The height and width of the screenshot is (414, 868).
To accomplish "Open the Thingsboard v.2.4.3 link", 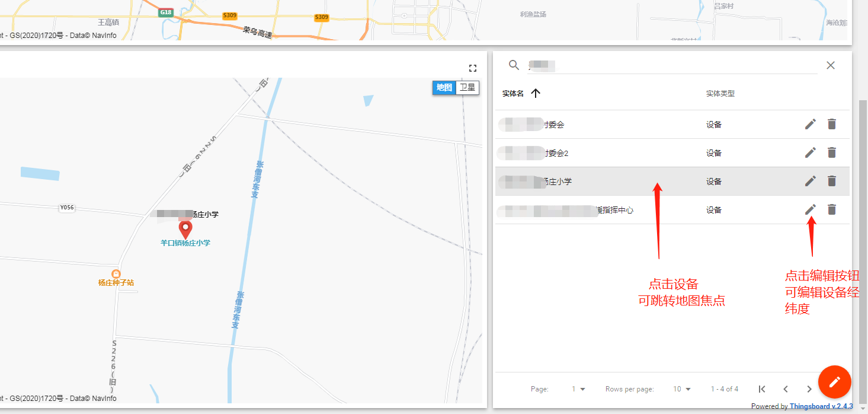I will tap(821, 406).
